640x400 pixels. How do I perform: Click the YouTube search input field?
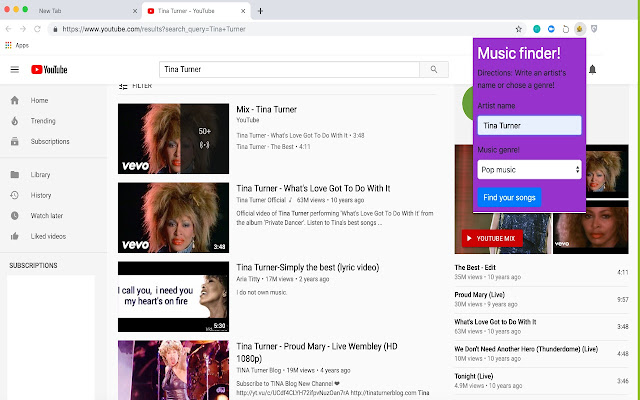point(289,69)
